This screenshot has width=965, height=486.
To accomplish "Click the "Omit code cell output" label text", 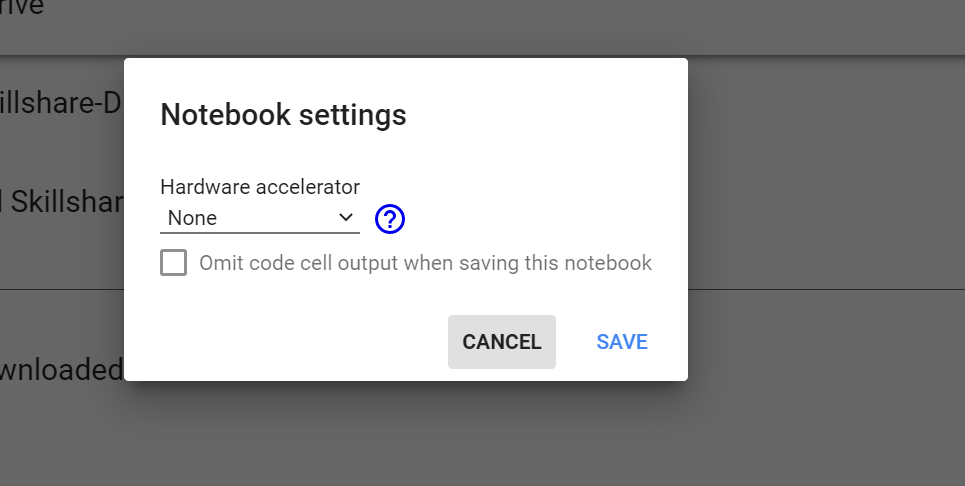I will point(425,263).
